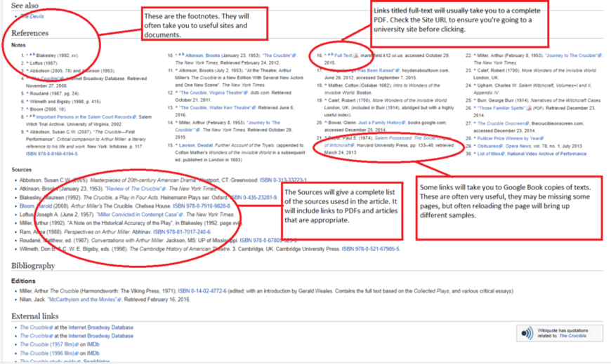Follow ISBN 0-14-02-4772-6 in Editions

coord(202,291)
